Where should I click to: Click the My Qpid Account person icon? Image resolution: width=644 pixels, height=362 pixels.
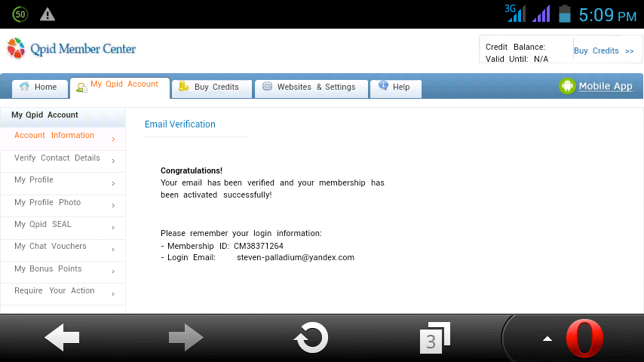[81, 87]
